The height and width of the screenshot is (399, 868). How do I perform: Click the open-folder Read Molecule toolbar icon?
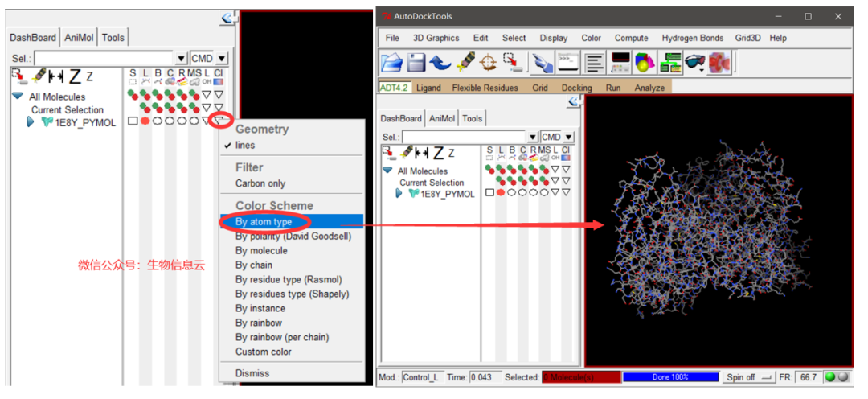coord(391,62)
